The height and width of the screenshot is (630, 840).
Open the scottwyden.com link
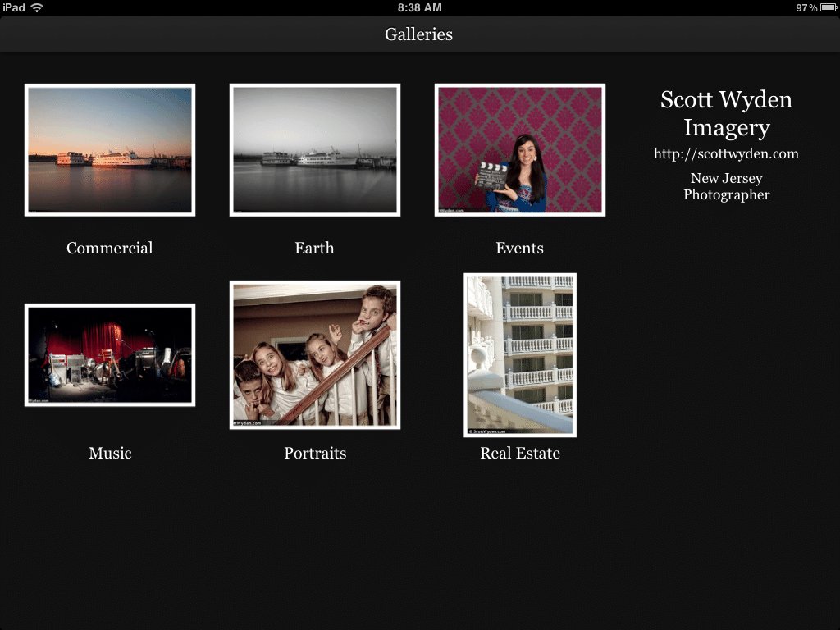click(x=726, y=153)
